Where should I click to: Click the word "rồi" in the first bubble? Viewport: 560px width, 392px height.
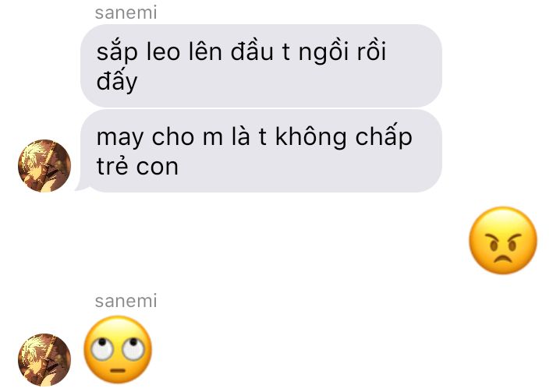coord(371,51)
